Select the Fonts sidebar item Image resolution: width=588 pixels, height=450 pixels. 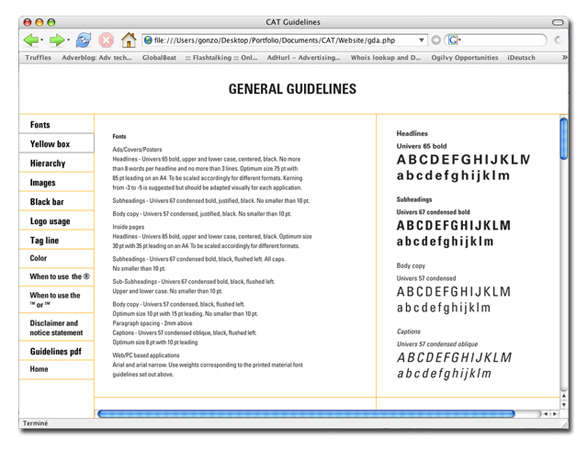click(56, 124)
